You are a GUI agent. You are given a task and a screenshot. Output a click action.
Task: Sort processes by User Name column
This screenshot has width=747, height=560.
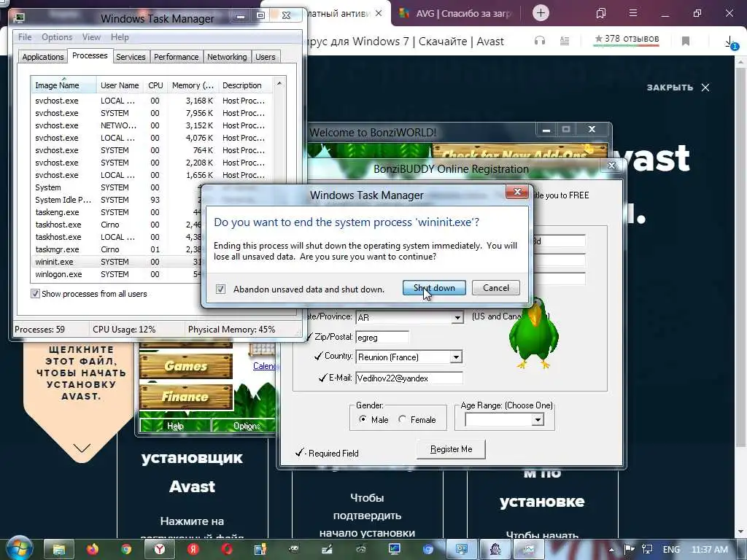[120, 85]
